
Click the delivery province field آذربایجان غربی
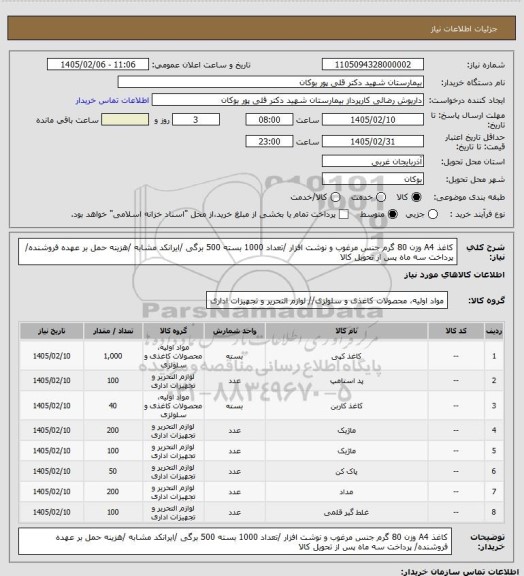pos(373,161)
